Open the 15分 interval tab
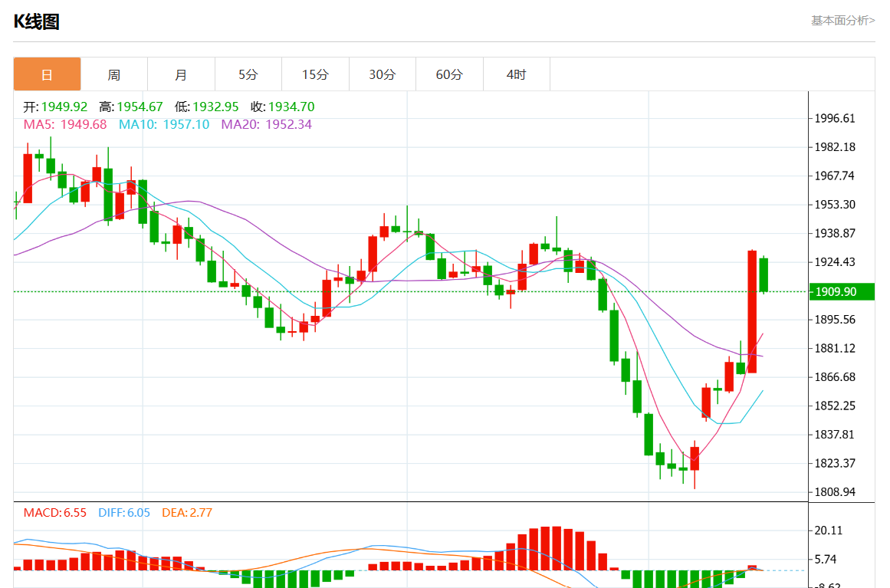Screen dimensions: 890x588 [x=315, y=74]
